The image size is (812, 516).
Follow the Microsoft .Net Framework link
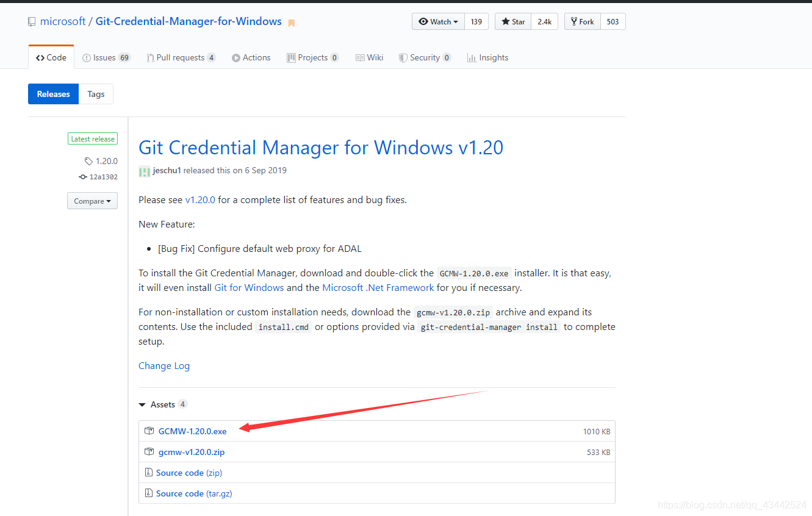click(378, 287)
